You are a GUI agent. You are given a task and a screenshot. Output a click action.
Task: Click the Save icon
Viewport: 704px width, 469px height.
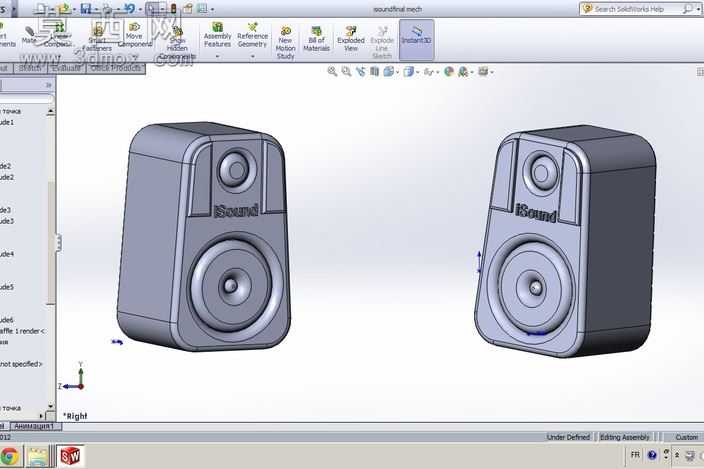[86, 9]
